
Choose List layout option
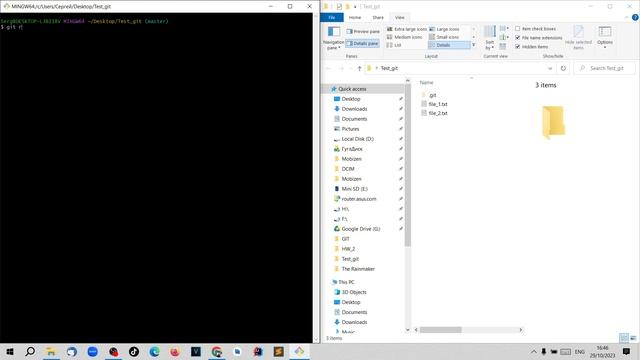pos(394,45)
